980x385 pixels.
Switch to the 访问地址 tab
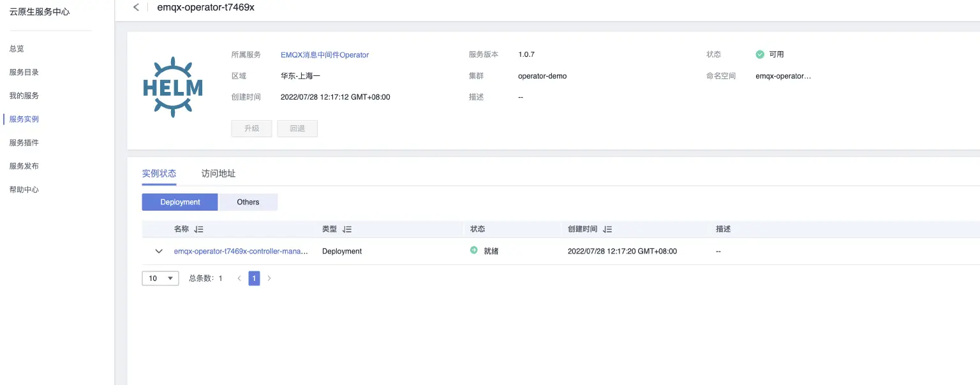click(x=218, y=174)
